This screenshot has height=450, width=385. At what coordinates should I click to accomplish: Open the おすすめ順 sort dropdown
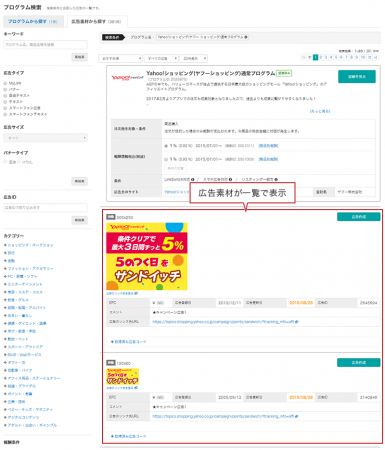click(x=121, y=58)
